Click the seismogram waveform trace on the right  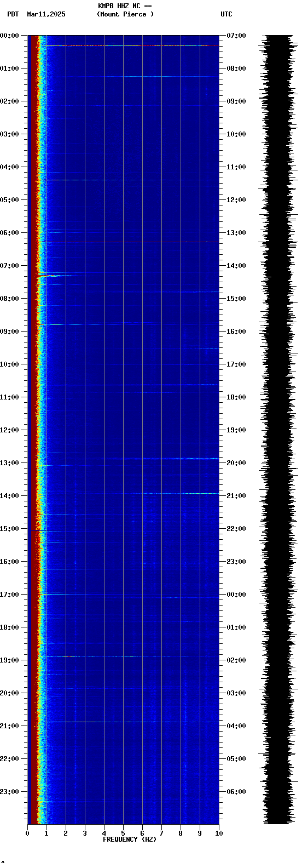[279, 430]
